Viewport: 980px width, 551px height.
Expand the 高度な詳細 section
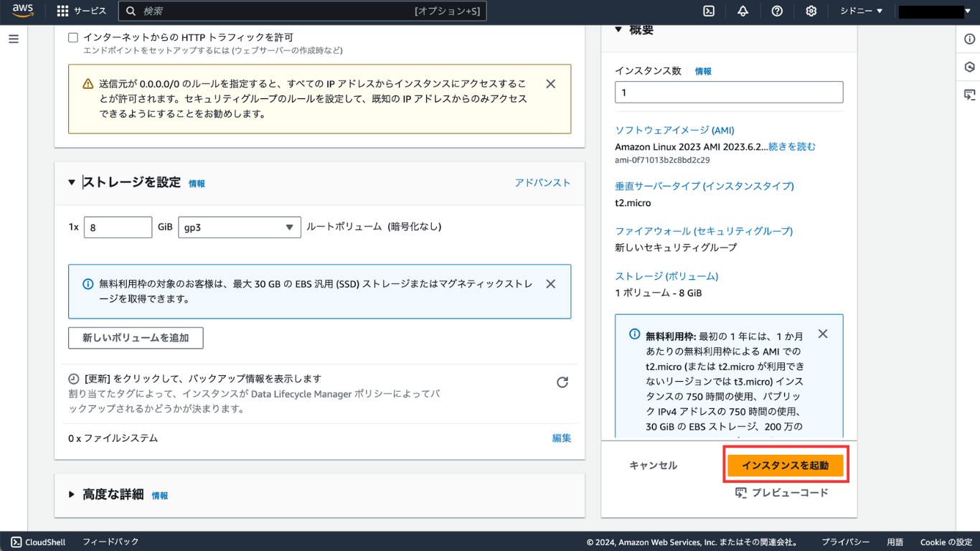72,494
